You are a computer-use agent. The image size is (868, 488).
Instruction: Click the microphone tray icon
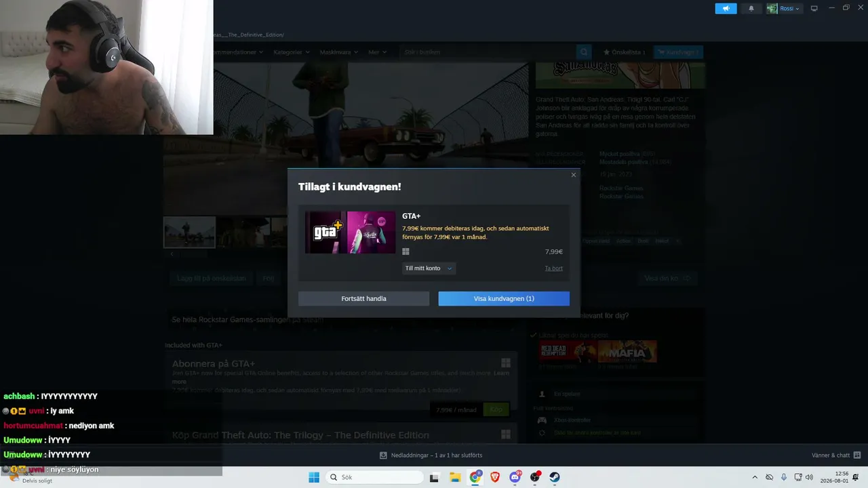pos(783,477)
